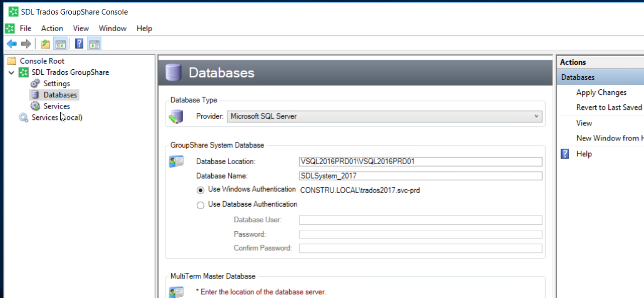644x298 pixels.
Task: Toggle the Show/Hide Action Pane toolbar icon
Action: click(94, 44)
